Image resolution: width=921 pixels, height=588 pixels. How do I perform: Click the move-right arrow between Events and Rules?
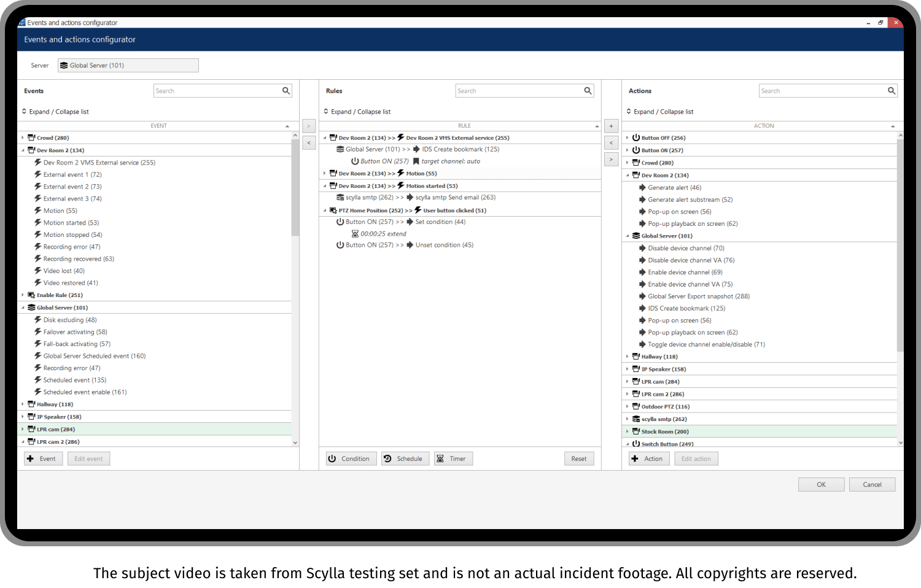309,126
